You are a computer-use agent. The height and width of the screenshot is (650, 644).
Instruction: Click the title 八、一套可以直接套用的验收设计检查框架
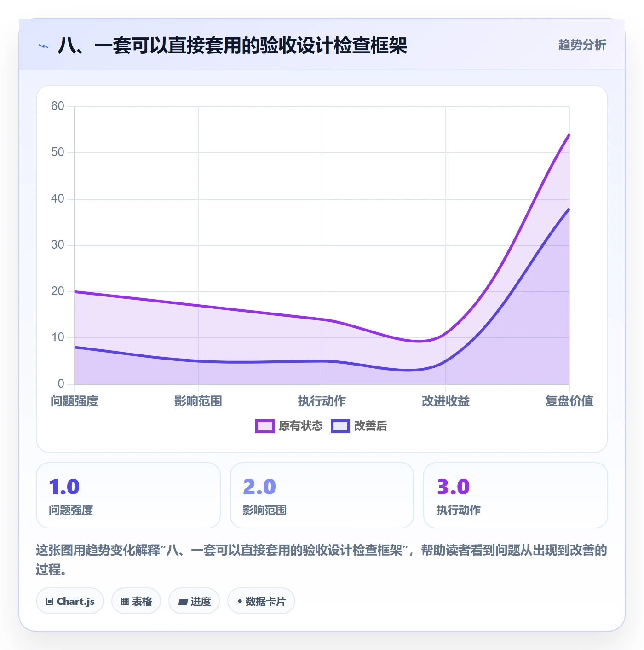click(x=232, y=46)
